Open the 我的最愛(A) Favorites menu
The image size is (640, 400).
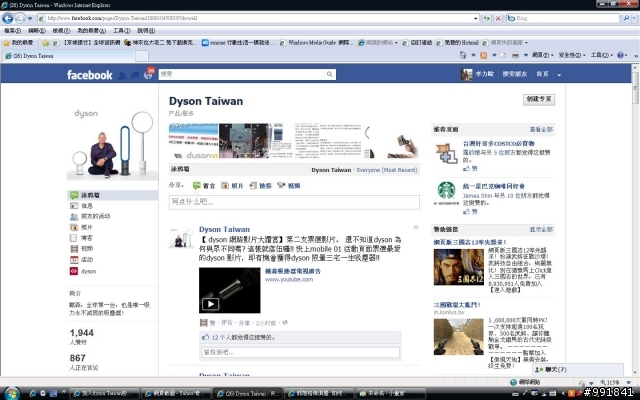click(91, 31)
